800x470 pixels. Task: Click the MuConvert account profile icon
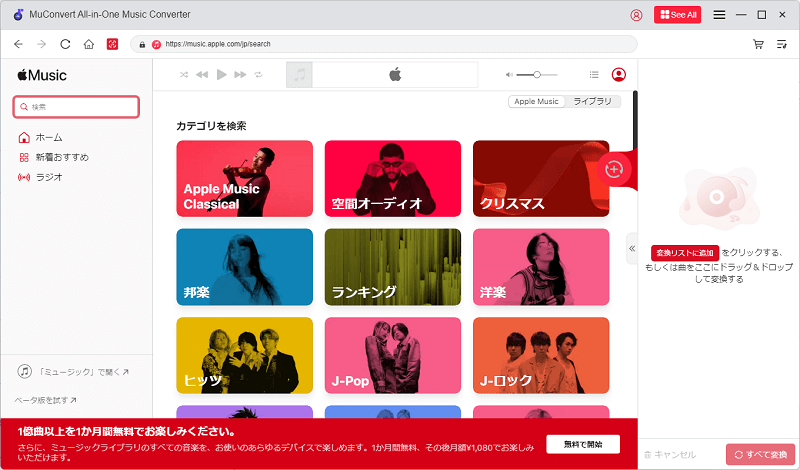(636, 15)
